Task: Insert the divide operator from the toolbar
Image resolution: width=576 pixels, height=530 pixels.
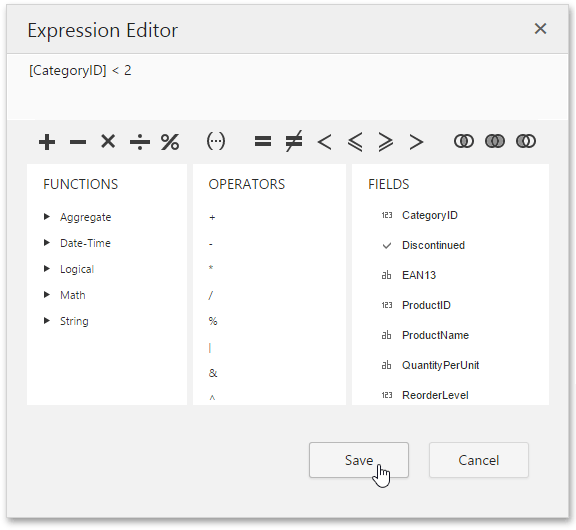Action: [140, 142]
